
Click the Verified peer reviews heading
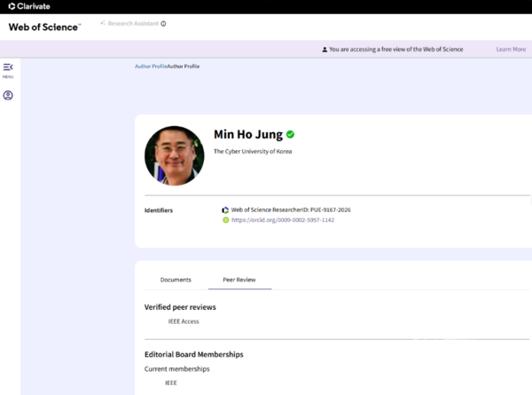(180, 307)
